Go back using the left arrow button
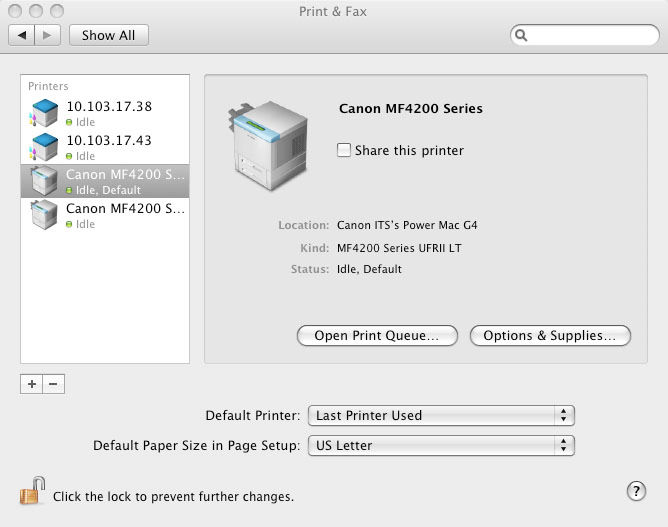The width and height of the screenshot is (668, 527). click(22, 35)
